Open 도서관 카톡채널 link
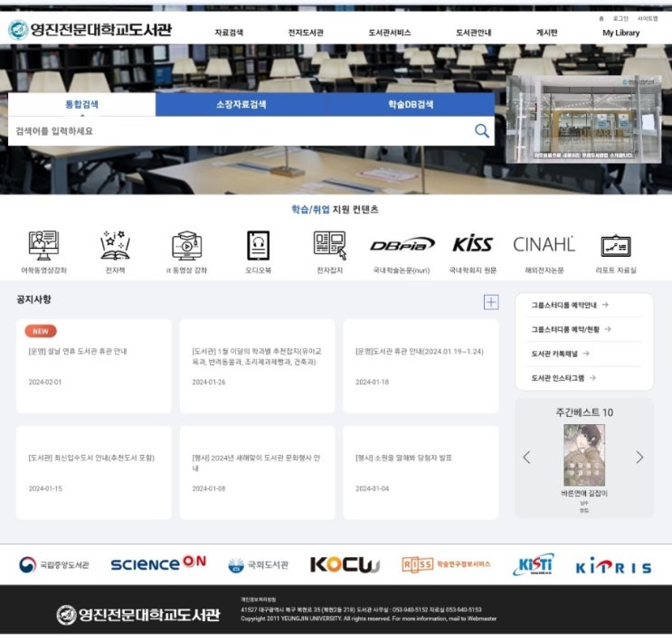This screenshot has height=643, width=672. (x=560, y=354)
